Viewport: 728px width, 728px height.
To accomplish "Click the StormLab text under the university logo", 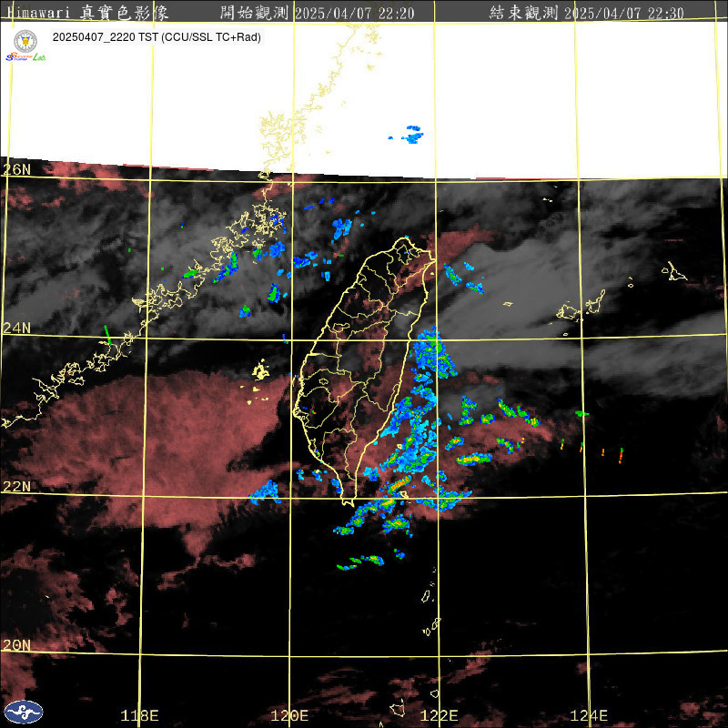I will click(x=25, y=57).
